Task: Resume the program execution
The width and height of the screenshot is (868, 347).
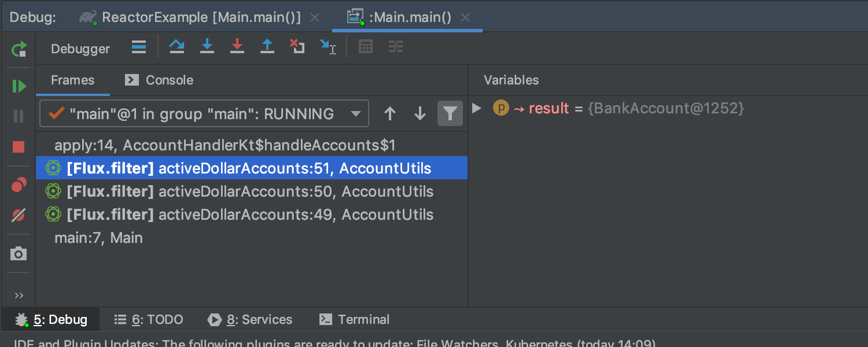Action: pyautogui.click(x=19, y=86)
